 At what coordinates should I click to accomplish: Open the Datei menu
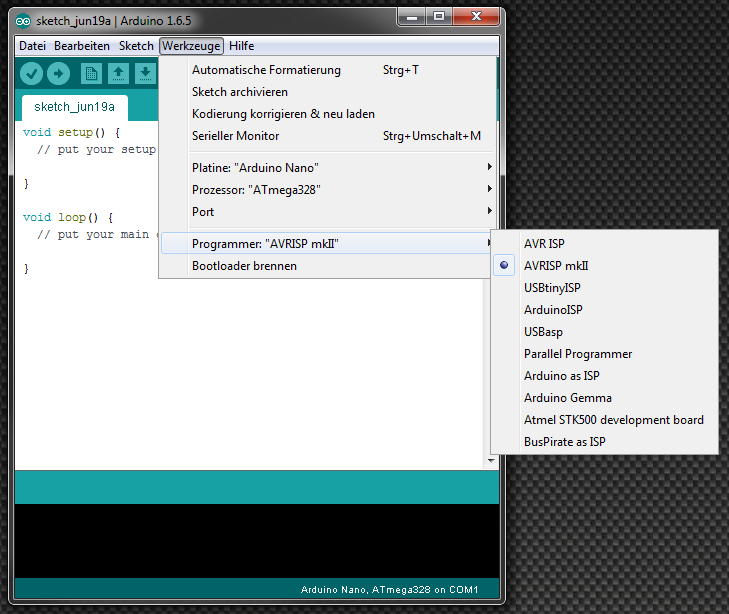point(32,46)
